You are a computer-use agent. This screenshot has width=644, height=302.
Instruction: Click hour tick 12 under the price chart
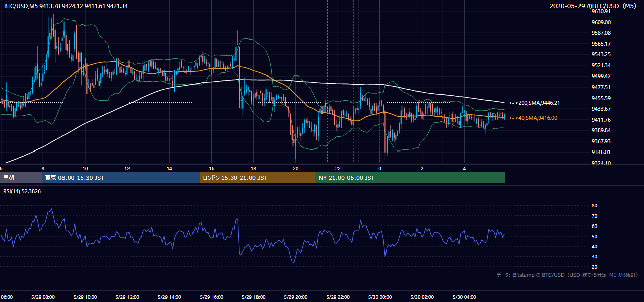point(127,168)
